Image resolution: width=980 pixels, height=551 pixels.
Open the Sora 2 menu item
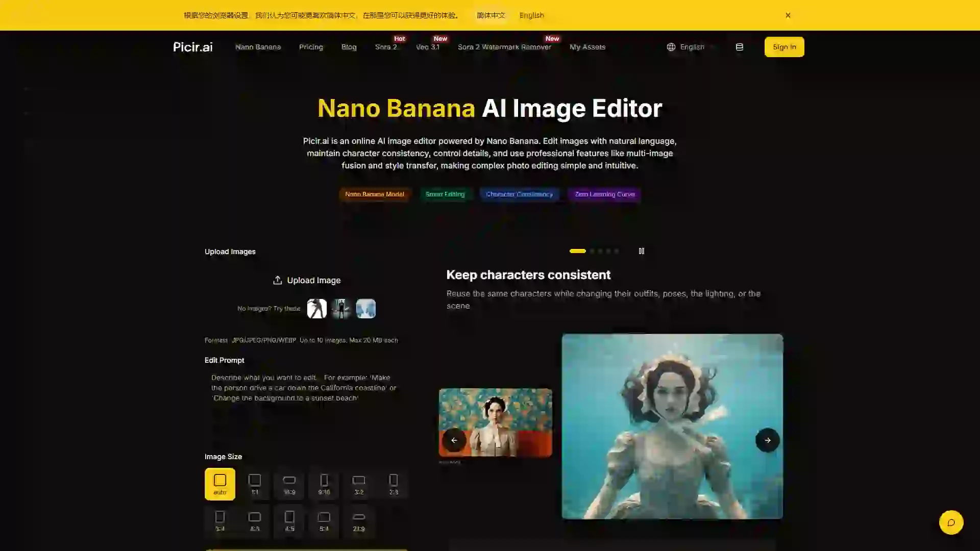[386, 47]
